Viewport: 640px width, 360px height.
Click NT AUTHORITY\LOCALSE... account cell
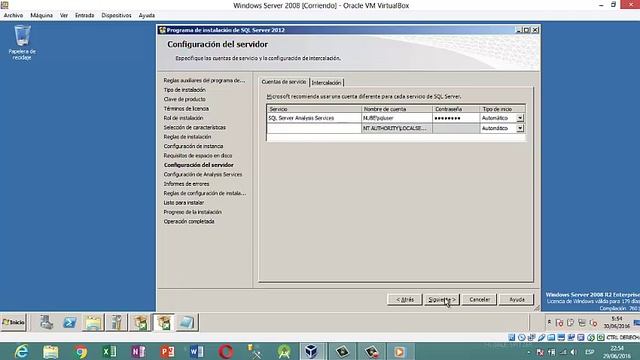point(396,128)
